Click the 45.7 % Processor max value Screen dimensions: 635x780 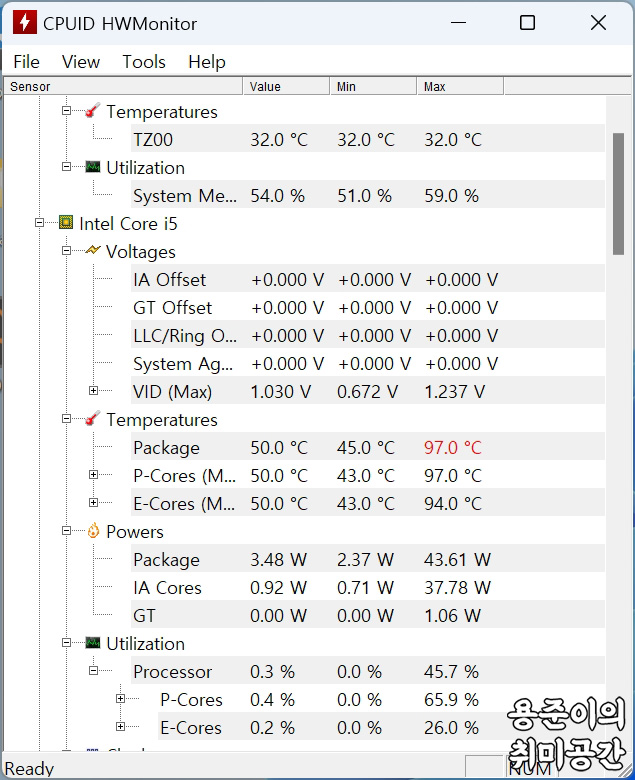[x=451, y=671]
